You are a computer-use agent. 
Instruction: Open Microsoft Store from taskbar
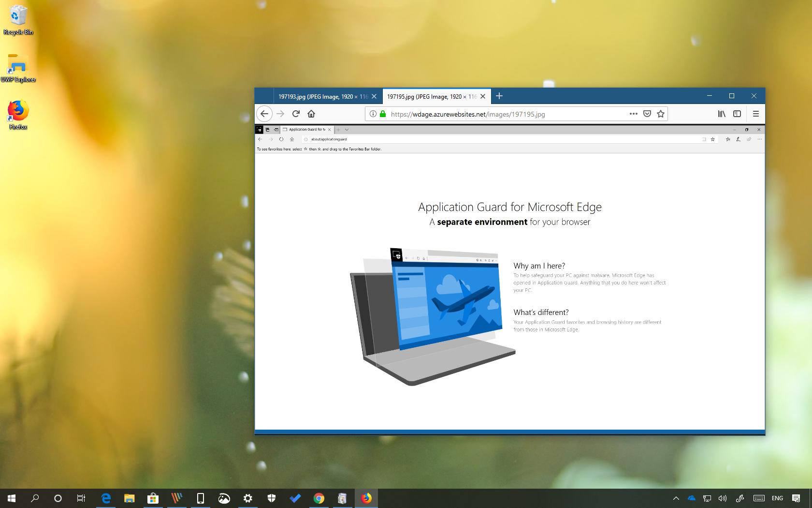[x=153, y=498]
